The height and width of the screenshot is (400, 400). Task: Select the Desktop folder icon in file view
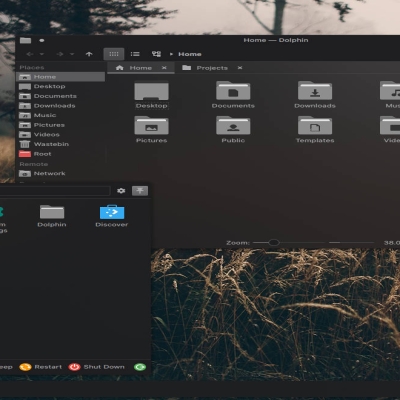151,91
